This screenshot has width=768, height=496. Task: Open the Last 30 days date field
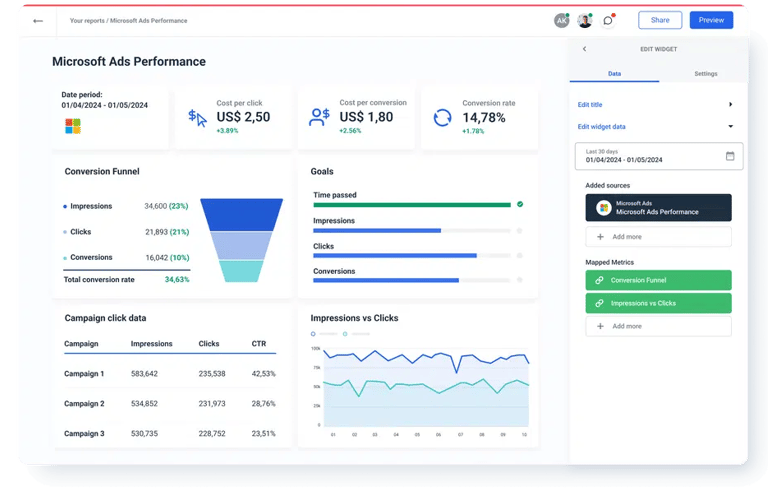coord(658,156)
